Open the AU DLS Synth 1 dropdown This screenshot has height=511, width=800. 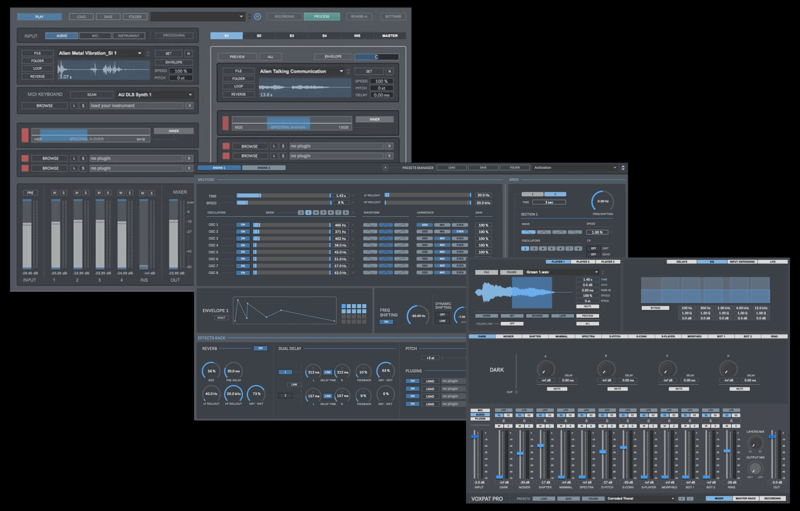pyautogui.click(x=155, y=95)
